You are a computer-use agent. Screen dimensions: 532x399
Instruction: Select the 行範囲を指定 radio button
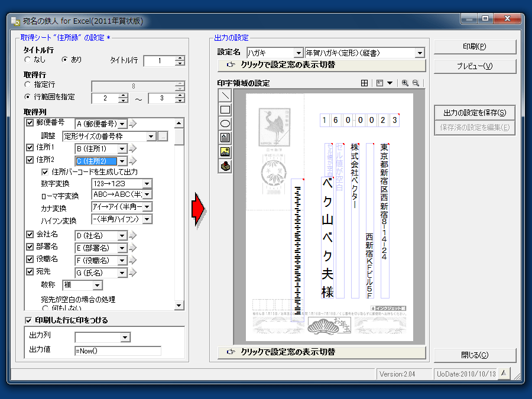[27, 97]
